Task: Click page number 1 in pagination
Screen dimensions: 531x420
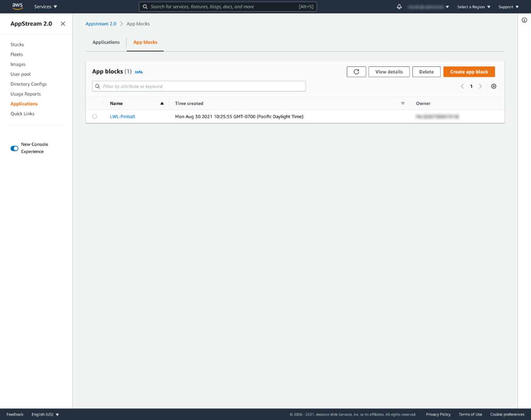Action: 471,86
